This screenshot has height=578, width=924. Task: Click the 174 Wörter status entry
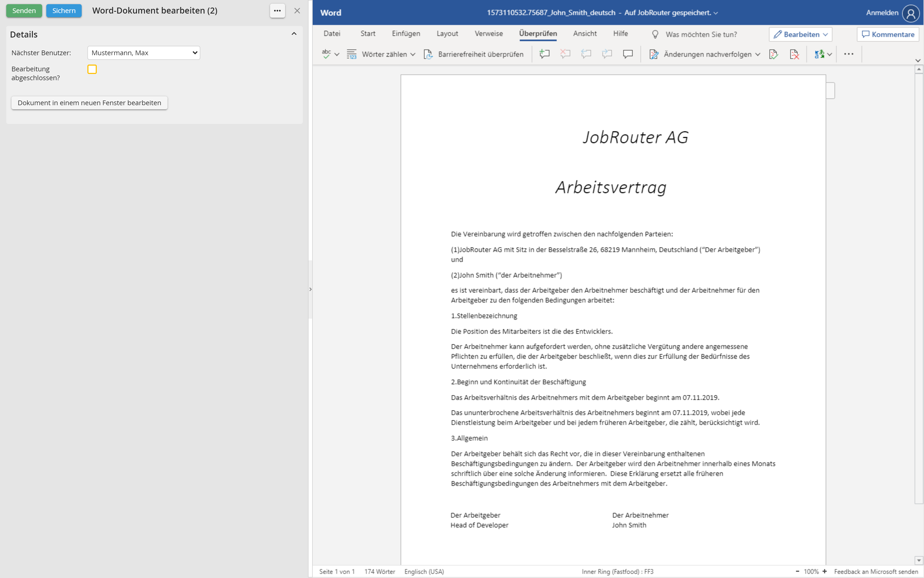(x=380, y=571)
